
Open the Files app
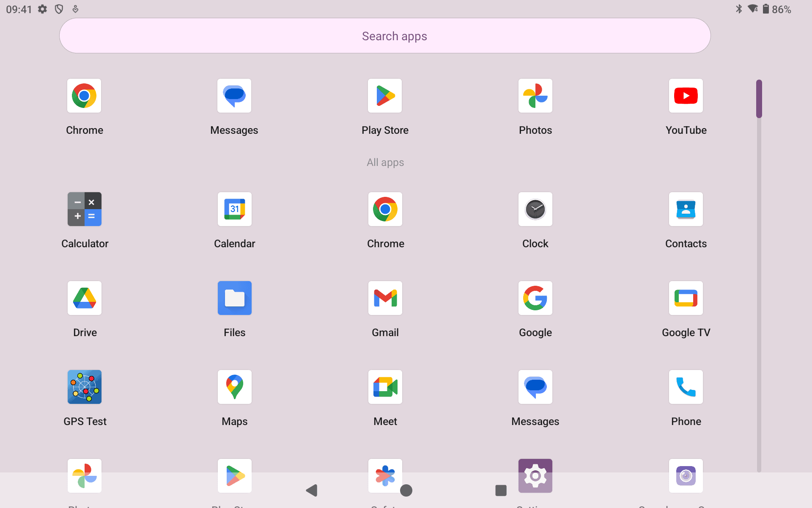(235, 298)
